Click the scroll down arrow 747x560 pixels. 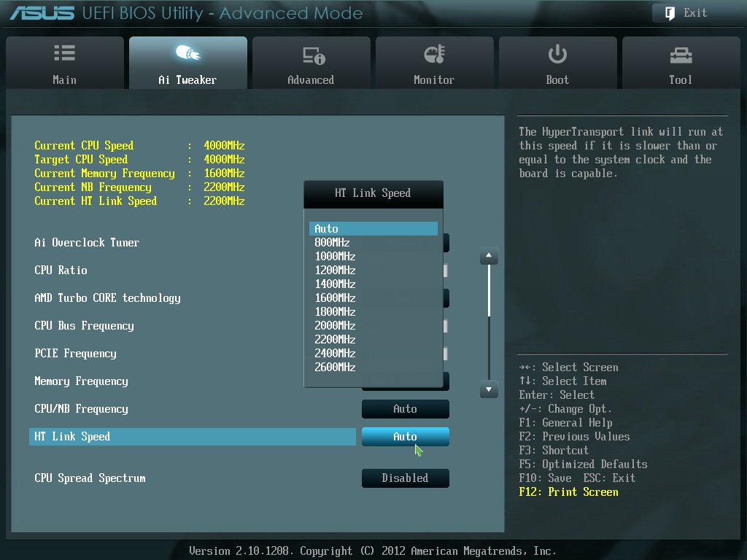(489, 389)
